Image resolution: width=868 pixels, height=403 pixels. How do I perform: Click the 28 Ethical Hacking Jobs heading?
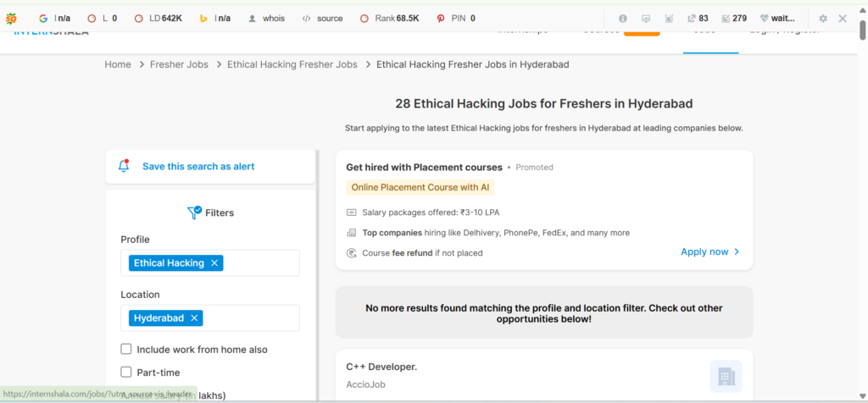(x=544, y=103)
